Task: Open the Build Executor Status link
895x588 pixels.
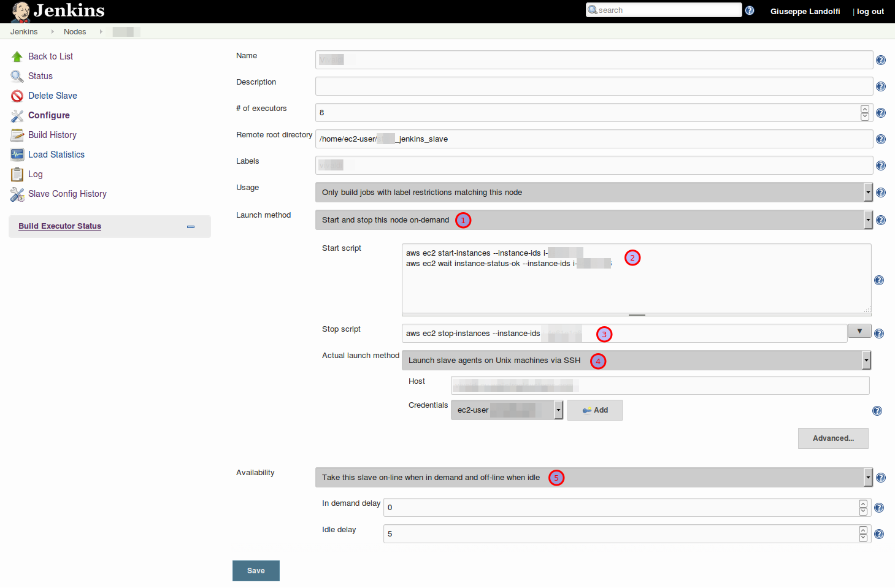Action: pos(60,226)
